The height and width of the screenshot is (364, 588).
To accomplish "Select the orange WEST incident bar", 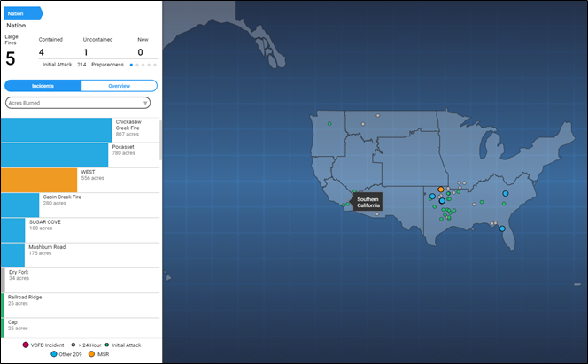I will [39, 181].
